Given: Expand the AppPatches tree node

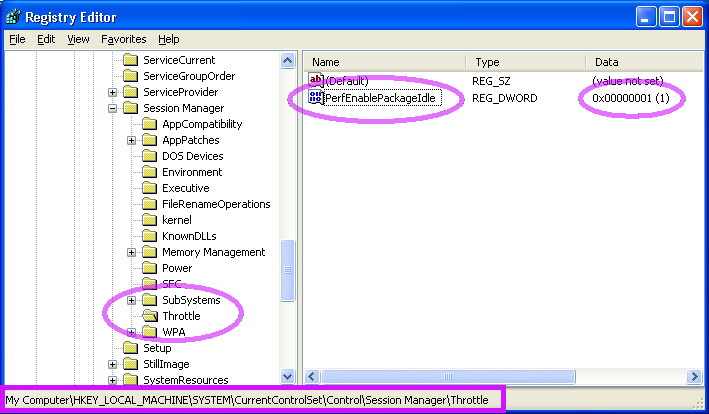Looking at the screenshot, I should pyautogui.click(x=132, y=140).
